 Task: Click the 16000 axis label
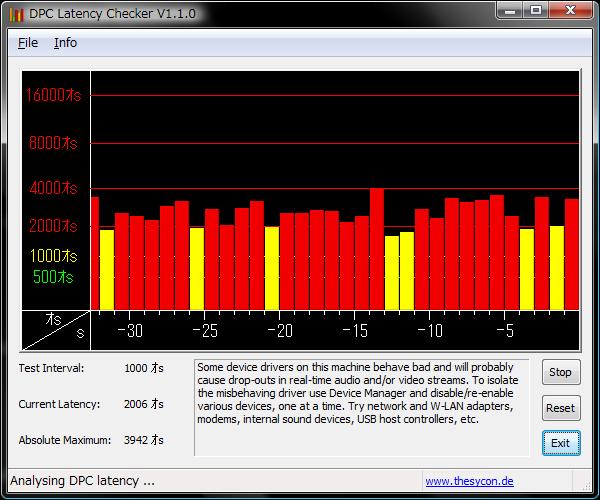point(53,95)
